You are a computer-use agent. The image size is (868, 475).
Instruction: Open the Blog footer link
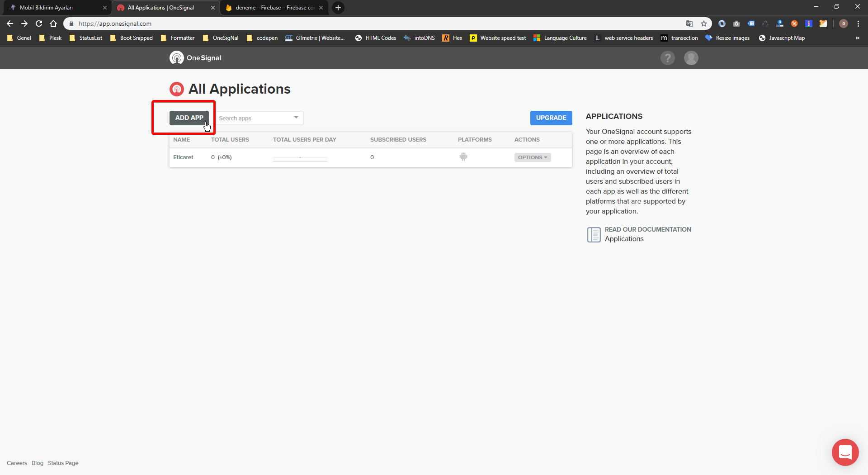pyautogui.click(x=38, y=463)
